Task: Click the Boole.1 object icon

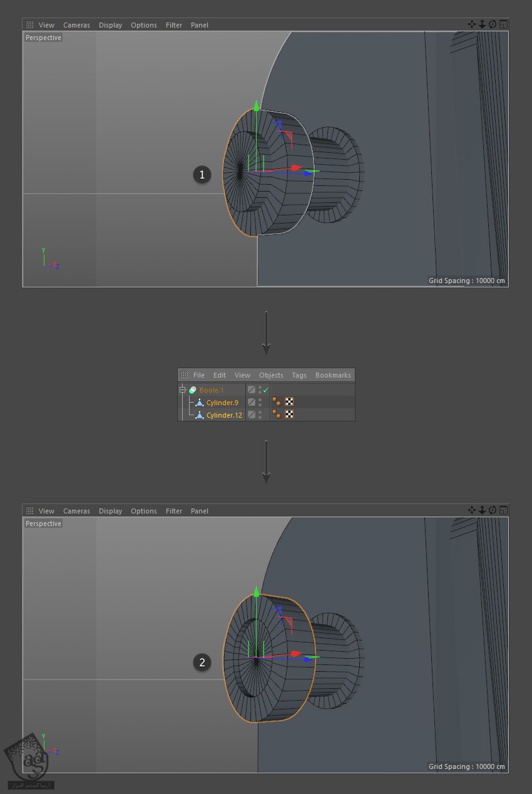Action: tap(193, 390)
